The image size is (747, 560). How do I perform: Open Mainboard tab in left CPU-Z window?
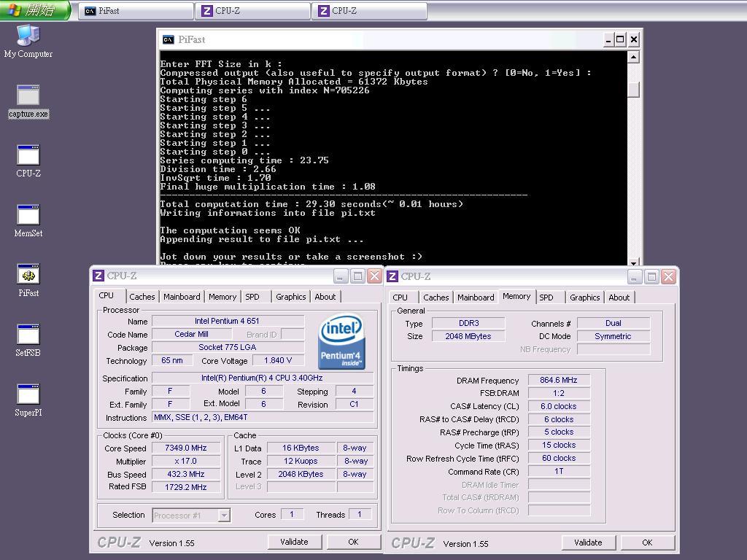(x=182, y=297)
